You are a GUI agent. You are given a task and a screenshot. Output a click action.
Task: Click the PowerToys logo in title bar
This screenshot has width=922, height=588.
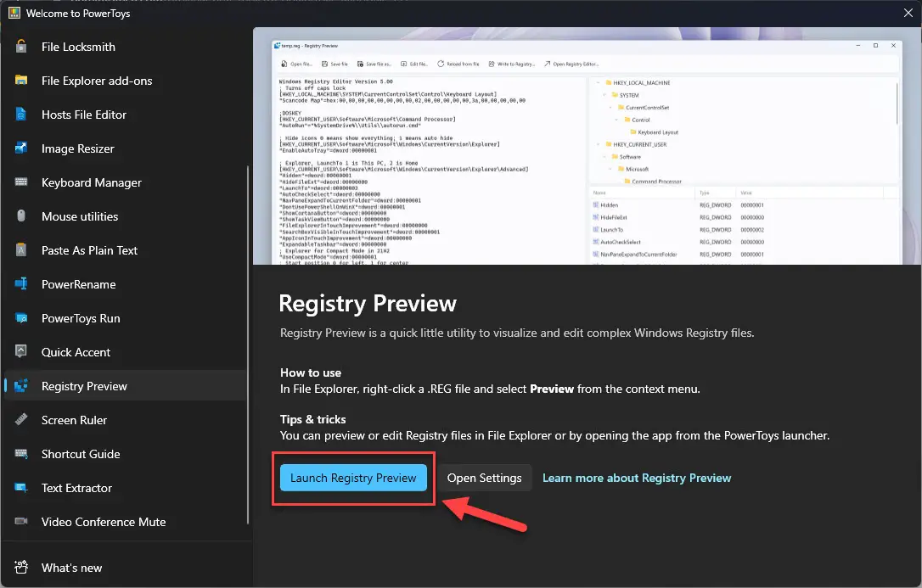tap(14, 13)
